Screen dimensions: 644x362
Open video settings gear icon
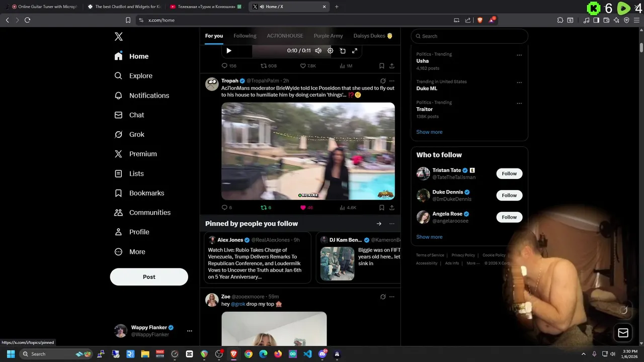tap(330, 51)
